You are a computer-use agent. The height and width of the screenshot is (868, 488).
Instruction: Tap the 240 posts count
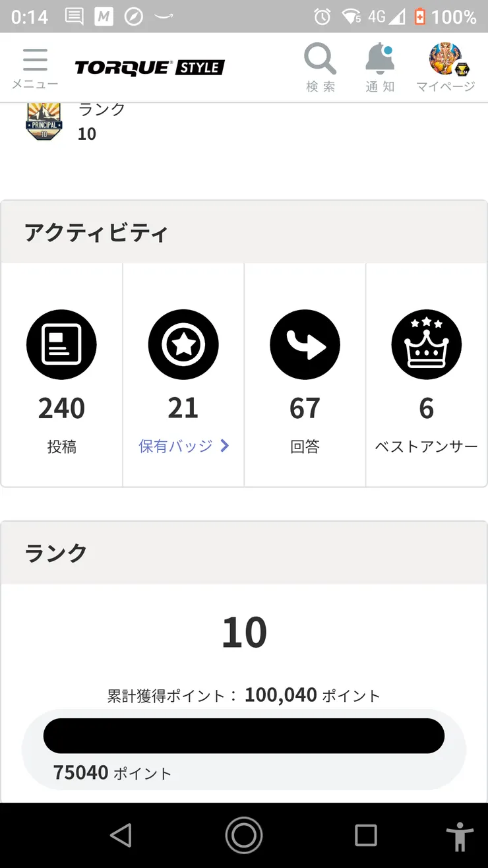tap(61, 409)
